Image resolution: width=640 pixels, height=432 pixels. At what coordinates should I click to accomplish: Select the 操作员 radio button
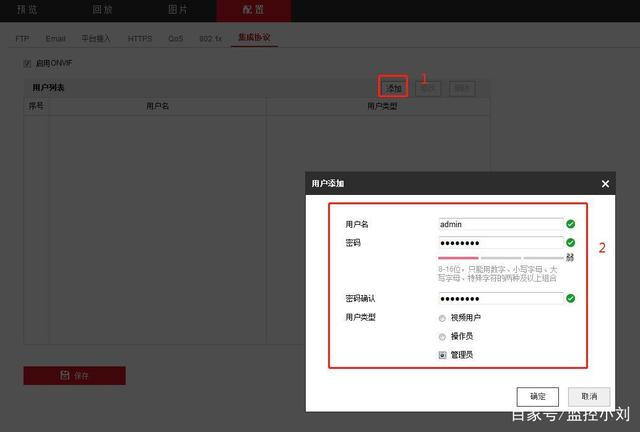[442, 337]
